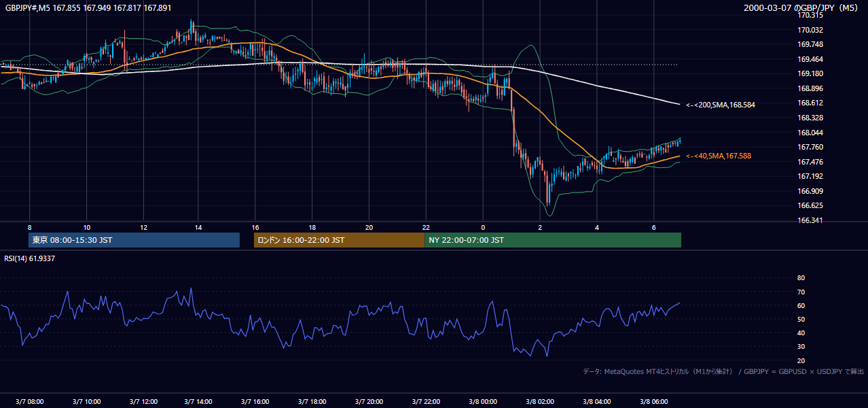Click hour tick '14' on the price chart axis
Screen dimensions: 868x408
point(198,227)
